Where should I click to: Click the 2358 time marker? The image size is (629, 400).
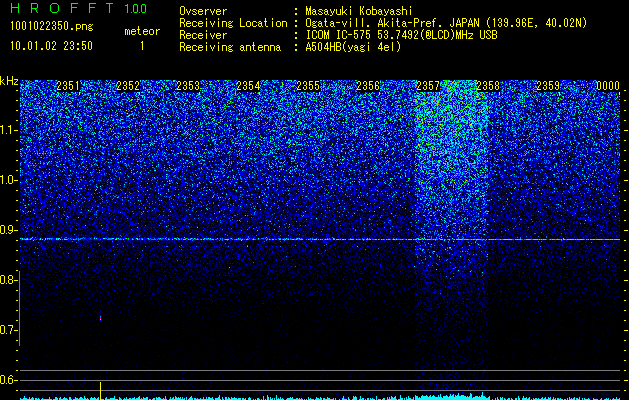point(488,86)
